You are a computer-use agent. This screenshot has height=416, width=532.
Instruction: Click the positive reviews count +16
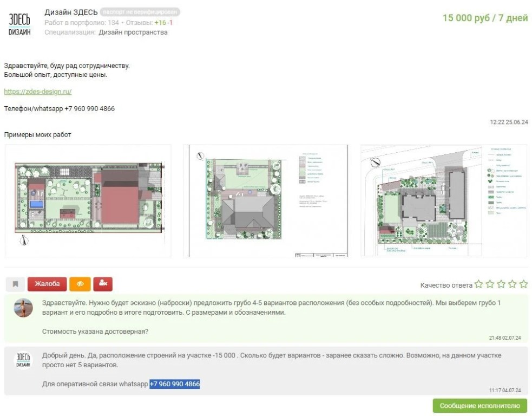[160, 23]
